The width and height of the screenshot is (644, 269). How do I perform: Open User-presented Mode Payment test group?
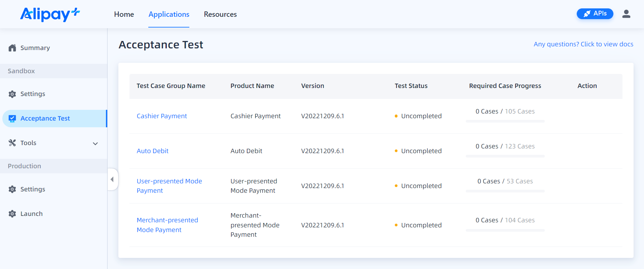click(169, 186)
